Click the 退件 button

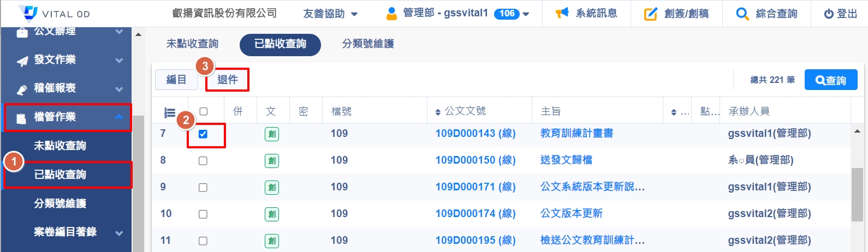(228, 80)
